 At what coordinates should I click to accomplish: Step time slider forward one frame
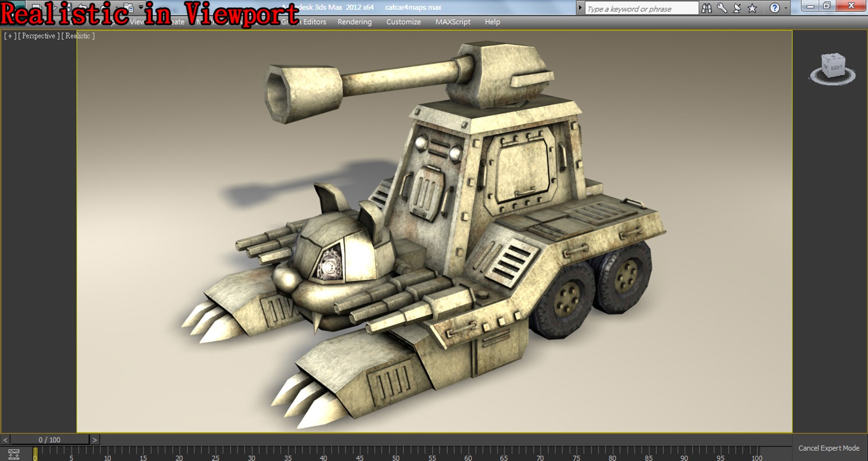click(x=94, y=440)
